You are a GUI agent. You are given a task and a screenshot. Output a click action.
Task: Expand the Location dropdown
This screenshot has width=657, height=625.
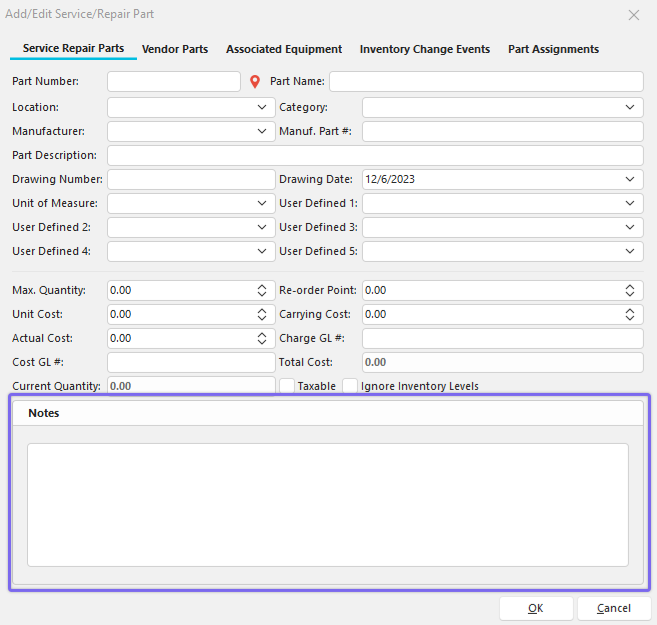[262, 107]
